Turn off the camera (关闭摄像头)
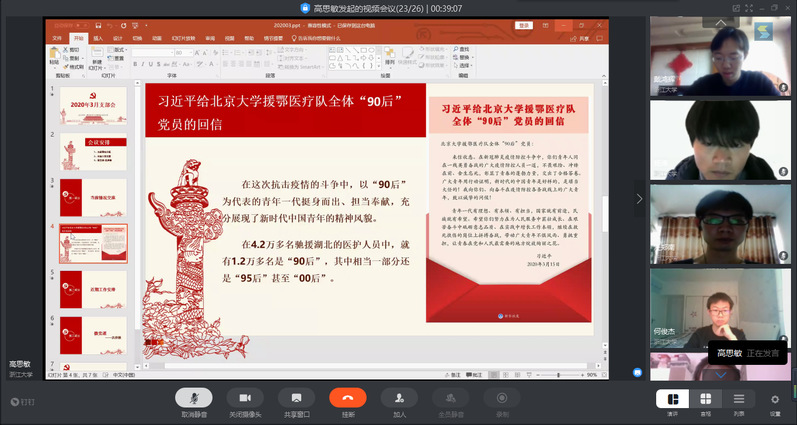Image resolution: width=797 pixels, height=425 pixels. (245, 398)
